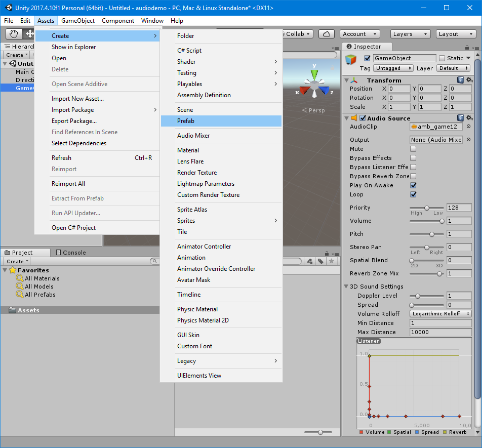Viewport: 482px width, 448px height.
Task: Open the GameObject menu
Action: pyautogui.click(x=78, y=21)
